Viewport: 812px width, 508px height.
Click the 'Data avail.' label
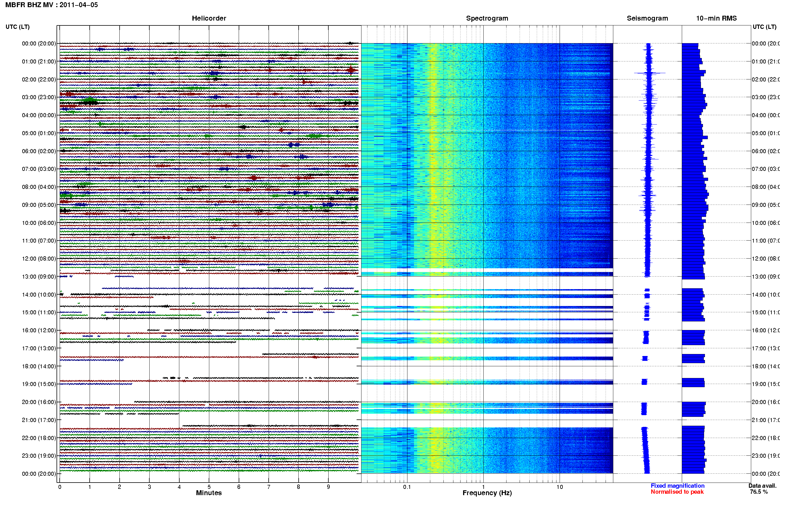click(x=762, y=486)
